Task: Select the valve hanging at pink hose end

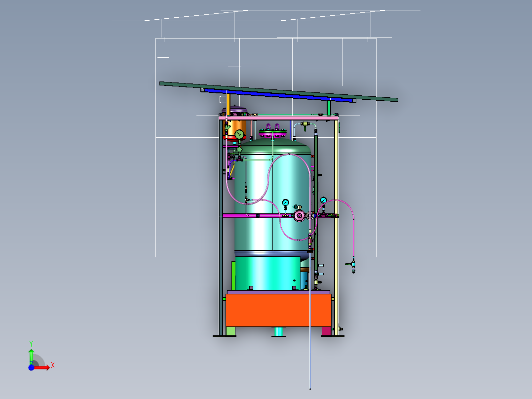Action: (x=352, y=265)
